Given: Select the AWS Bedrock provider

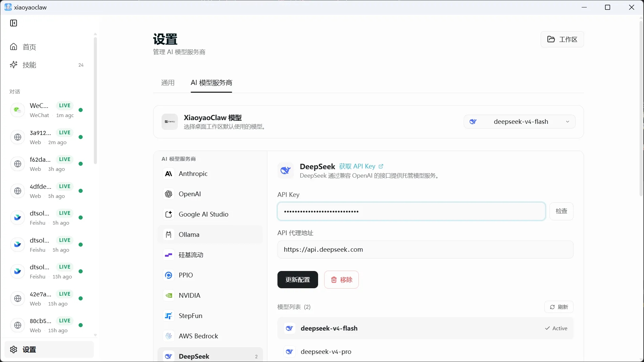Looking at the screenshot, I should click(210, 336).
